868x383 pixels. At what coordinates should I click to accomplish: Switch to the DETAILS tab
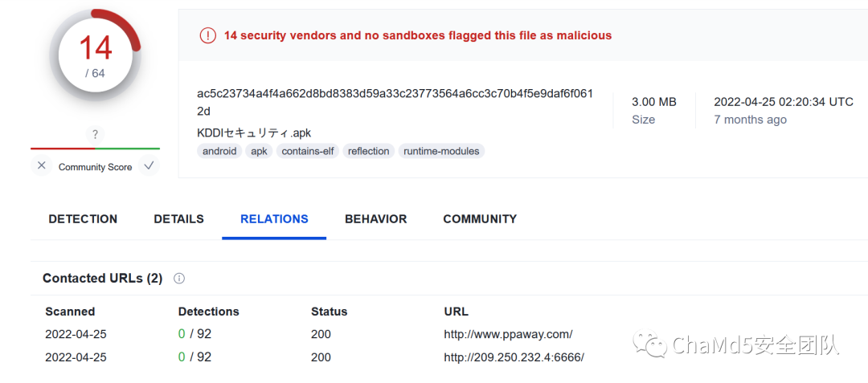tap(178, 219)
